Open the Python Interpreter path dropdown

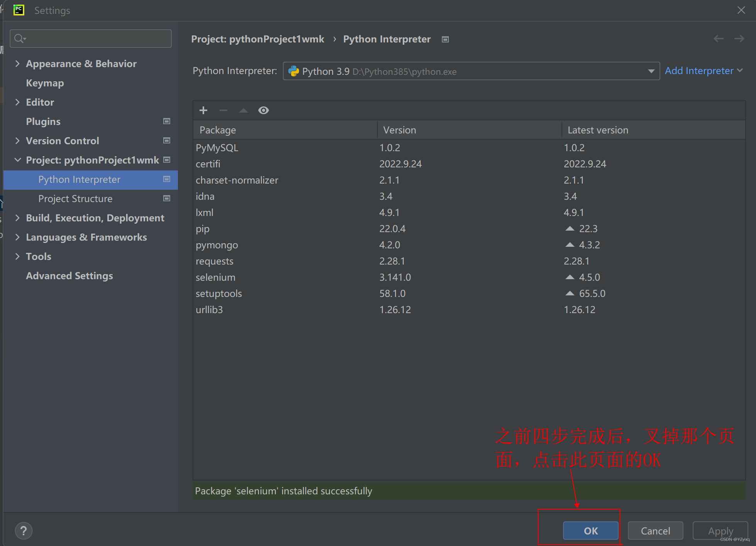(651, 71)
